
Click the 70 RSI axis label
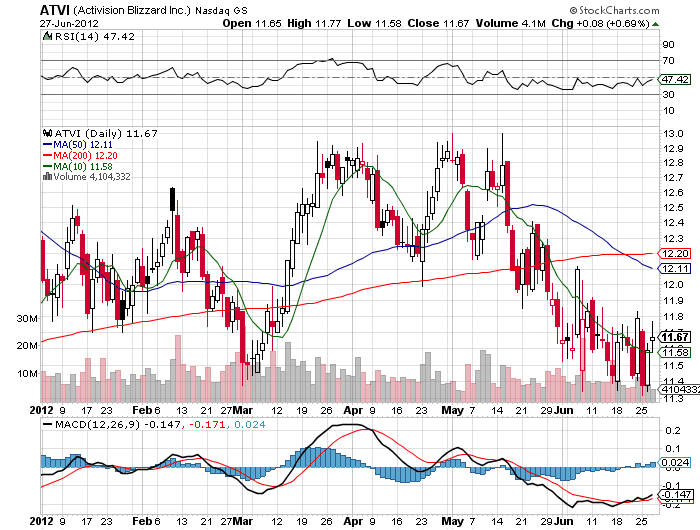pos(668,60)
